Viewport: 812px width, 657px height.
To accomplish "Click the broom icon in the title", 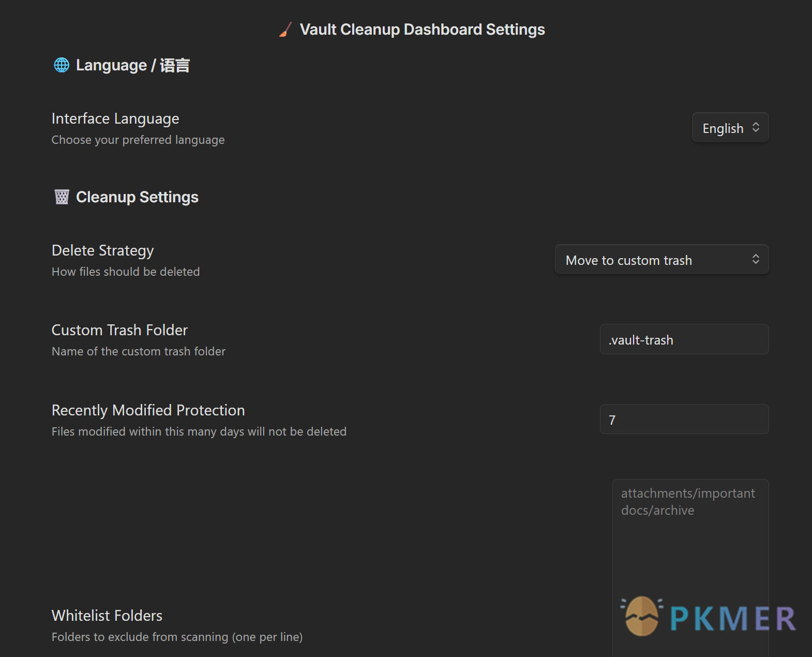I will tap(285, 29).
